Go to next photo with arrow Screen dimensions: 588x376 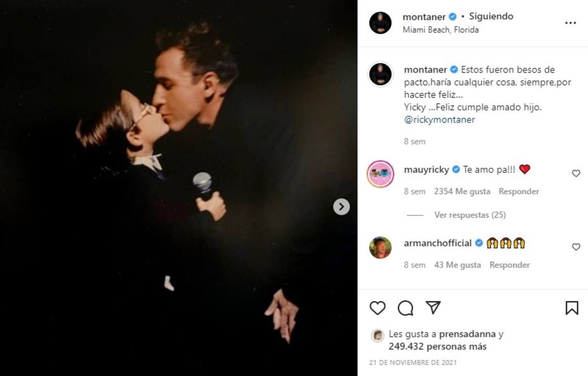(x=342, y=207)
